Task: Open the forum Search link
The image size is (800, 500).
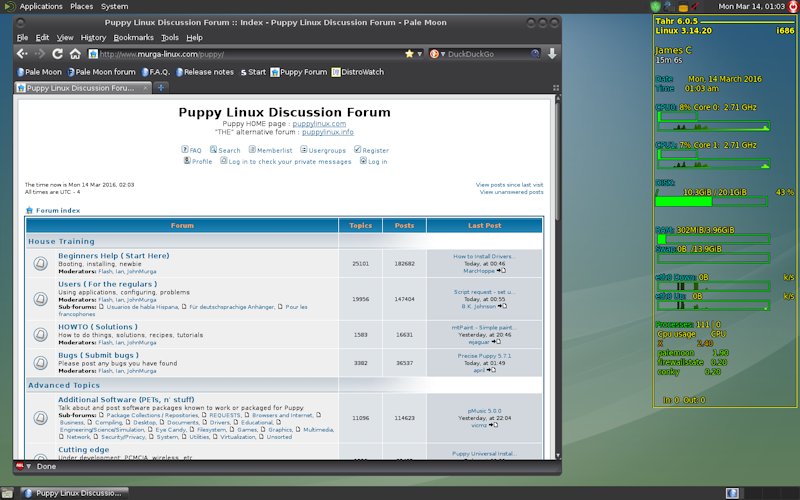Action: (x=225, y=150)
